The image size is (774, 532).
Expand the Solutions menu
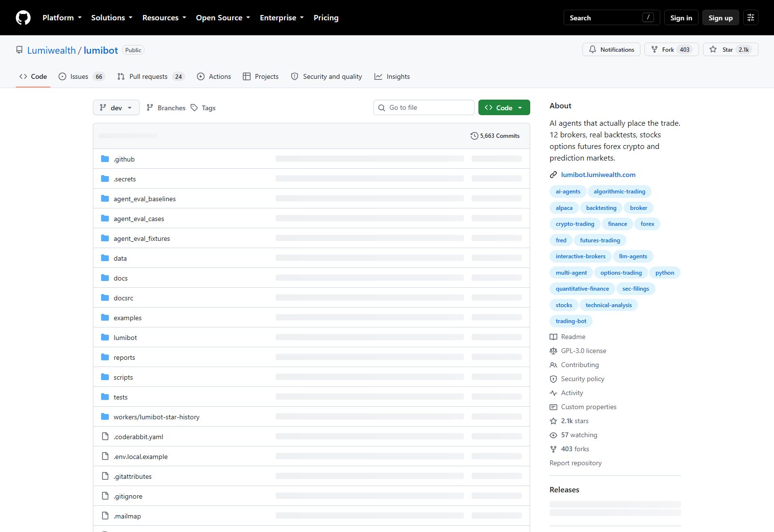pos(112,18)
